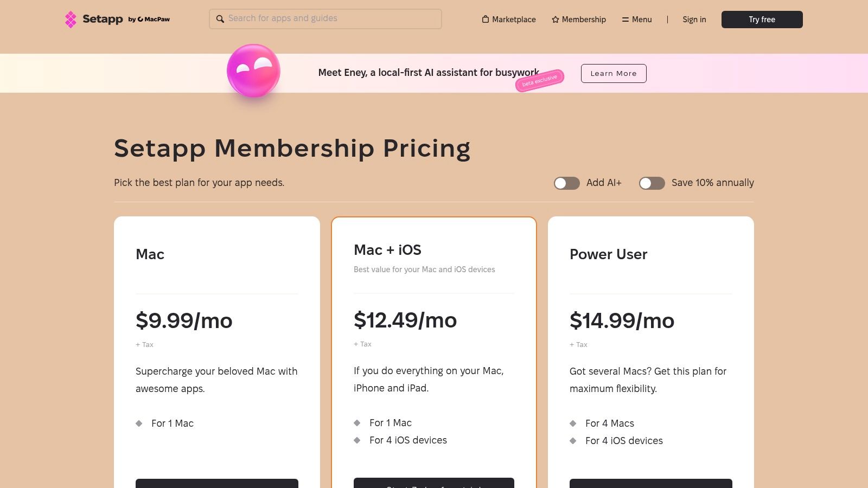
Task: Select Membership in the top navigation
Action: [x=584, y=19]
